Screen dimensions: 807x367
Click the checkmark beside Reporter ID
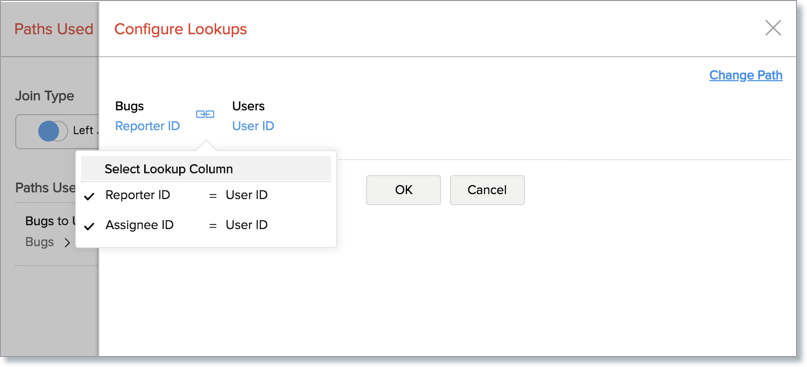pos(90,196)
